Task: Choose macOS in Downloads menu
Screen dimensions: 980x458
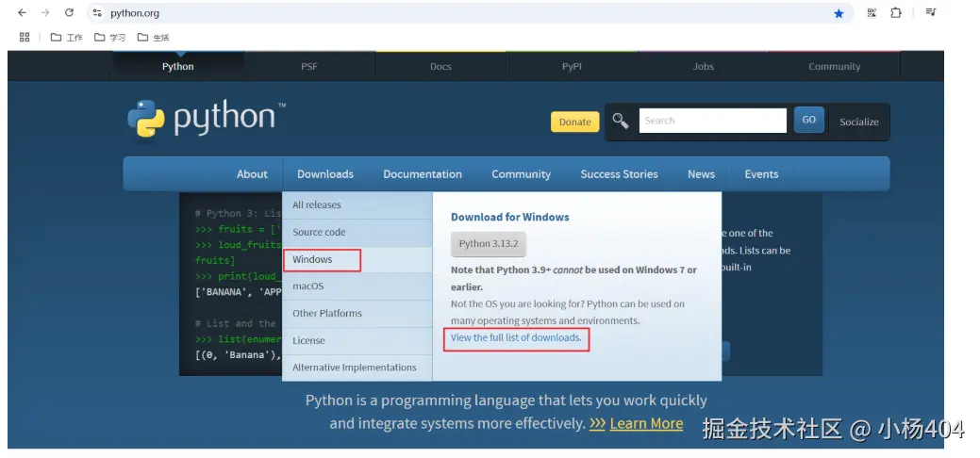Action: 357,286
